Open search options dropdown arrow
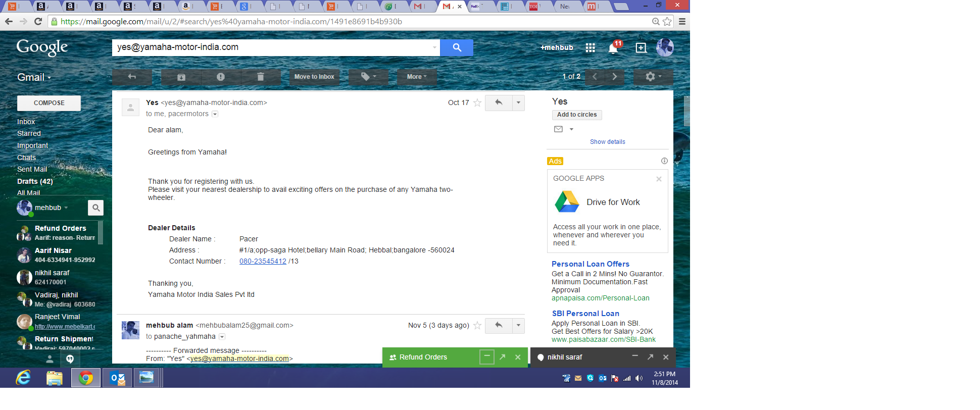The image size is (980, 410). 434,47
